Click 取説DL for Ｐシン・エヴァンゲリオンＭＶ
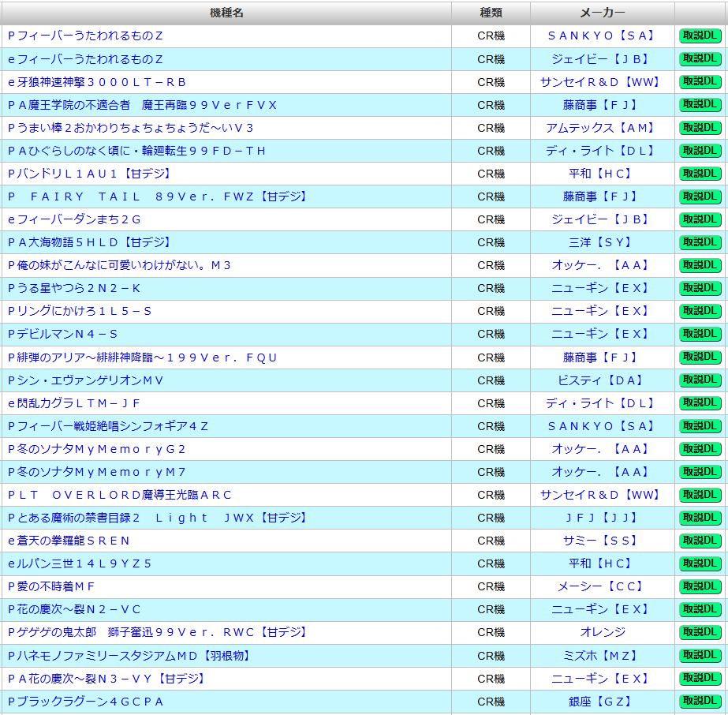 click(x=700, y=380)
